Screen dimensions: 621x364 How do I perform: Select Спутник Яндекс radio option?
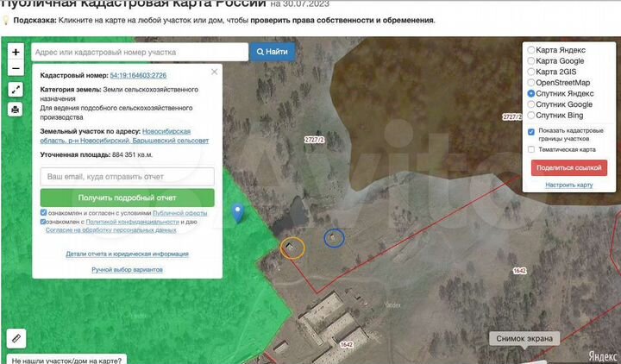(x=531, y=94)
